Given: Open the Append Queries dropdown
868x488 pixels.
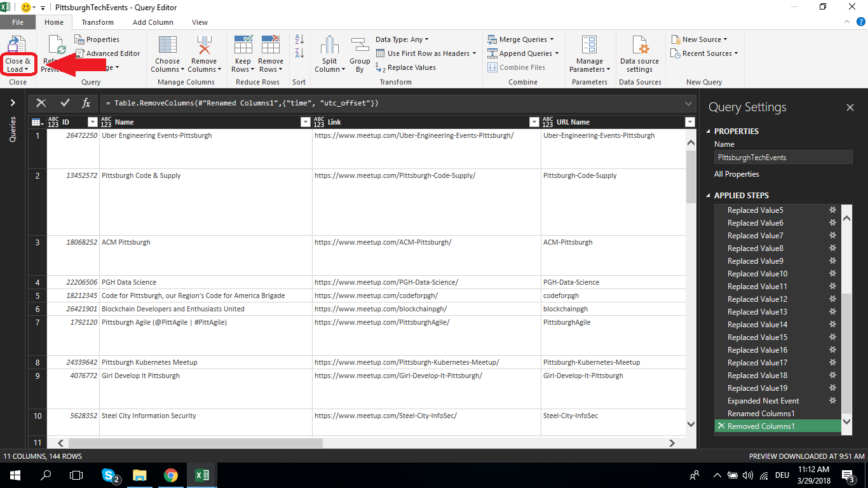Looking at the screenshot, I should point(523,53).
